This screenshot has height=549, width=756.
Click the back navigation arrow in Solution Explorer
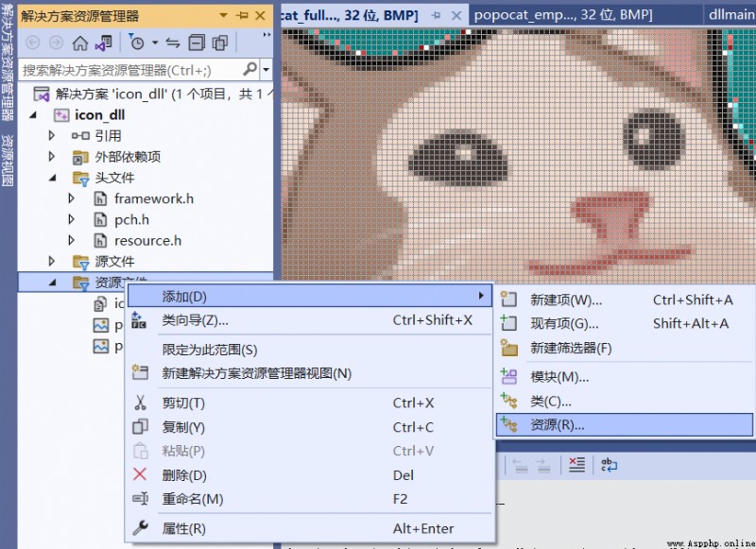[33, 43]
